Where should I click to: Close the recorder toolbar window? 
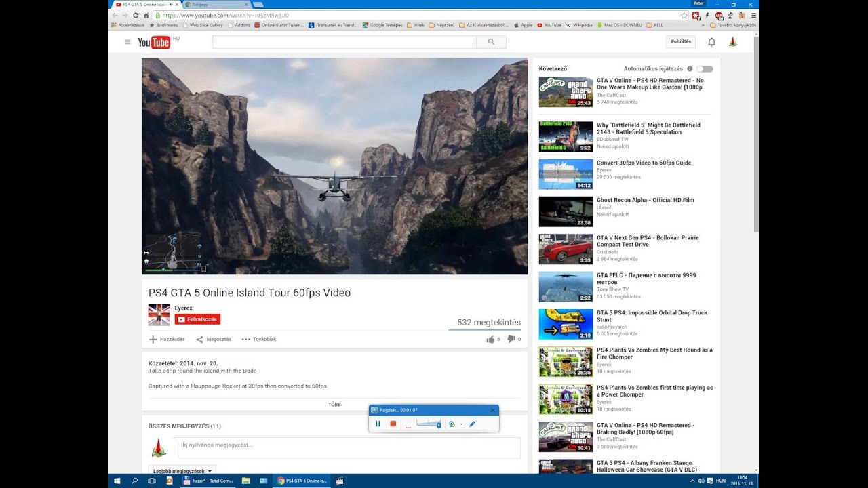(493, 410)
